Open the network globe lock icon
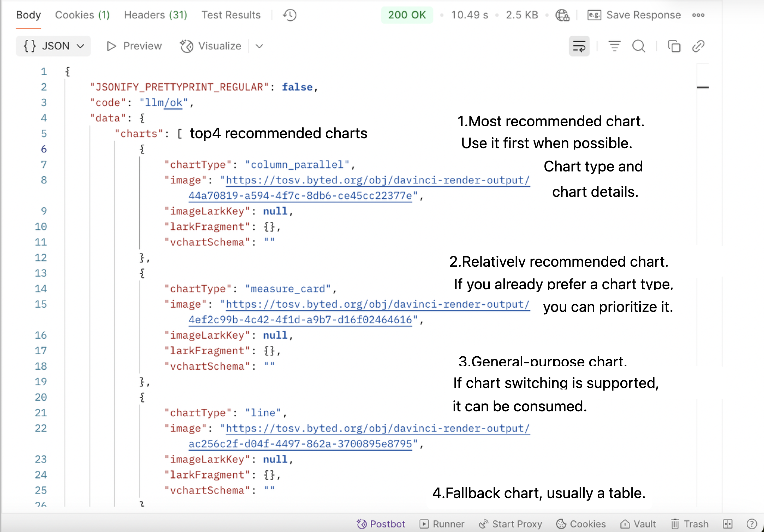Screen dimensions: 764x532 [562, 15]
